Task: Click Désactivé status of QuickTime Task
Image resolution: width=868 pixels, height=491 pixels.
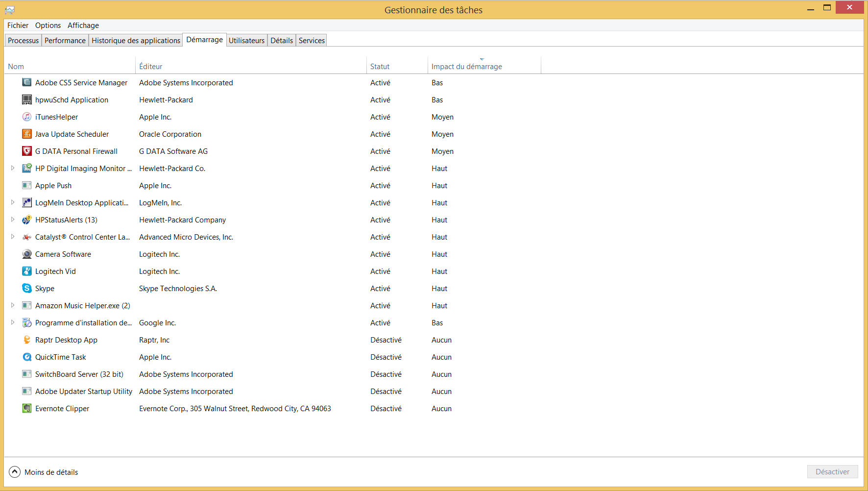Action: pos(386,357)
